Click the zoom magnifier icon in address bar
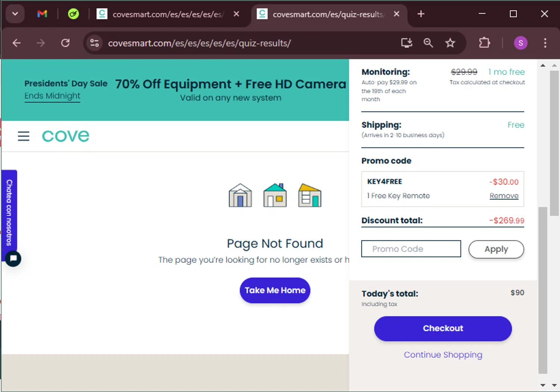The height and width of the screenshot is (392, 560). point(428,43)
